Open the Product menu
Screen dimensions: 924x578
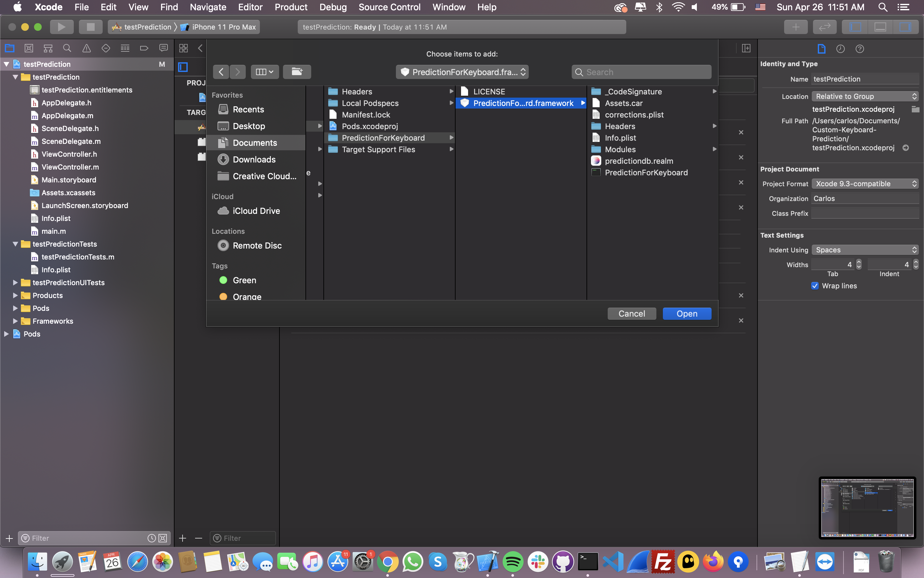(291, 7)
